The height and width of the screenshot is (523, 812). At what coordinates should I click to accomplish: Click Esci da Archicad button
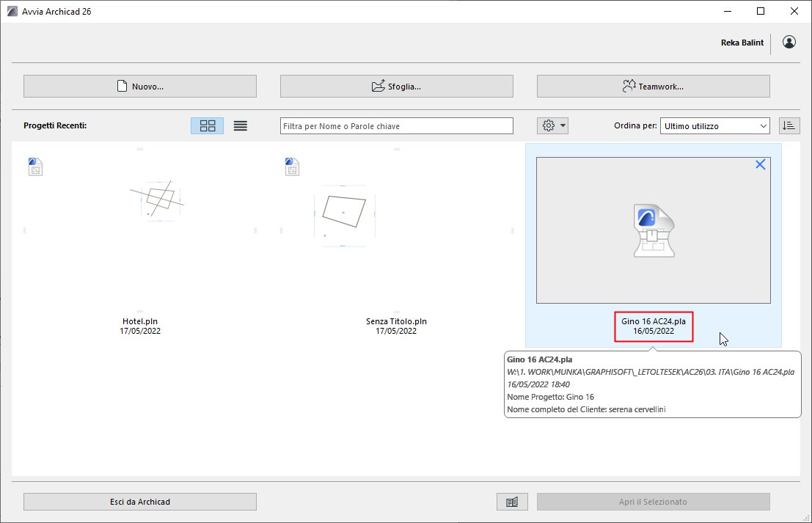[x=140, y=502]
